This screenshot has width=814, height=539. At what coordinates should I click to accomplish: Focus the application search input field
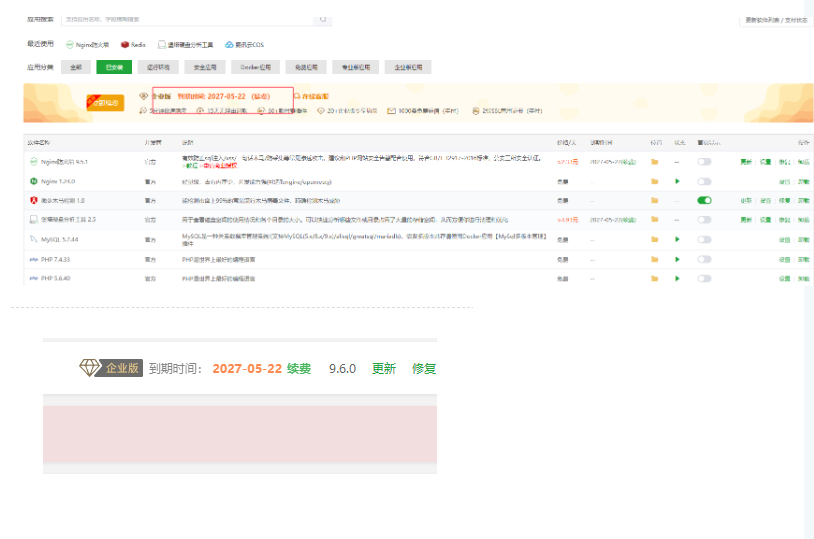(187, 19)
